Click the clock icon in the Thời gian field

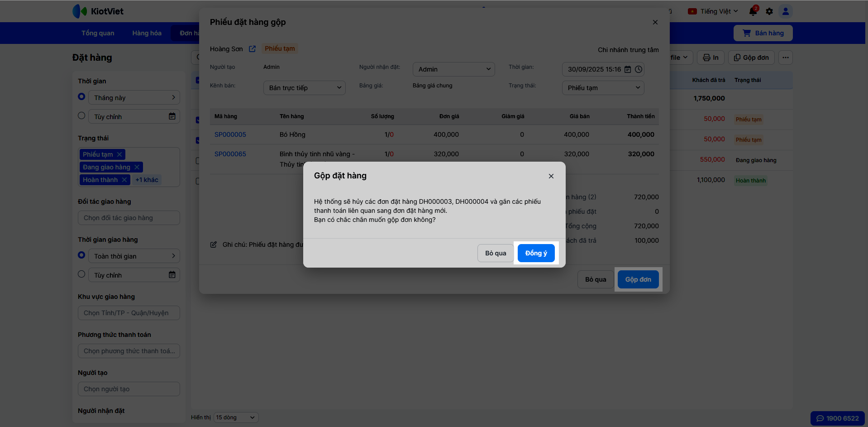click(x=639, y=69)
